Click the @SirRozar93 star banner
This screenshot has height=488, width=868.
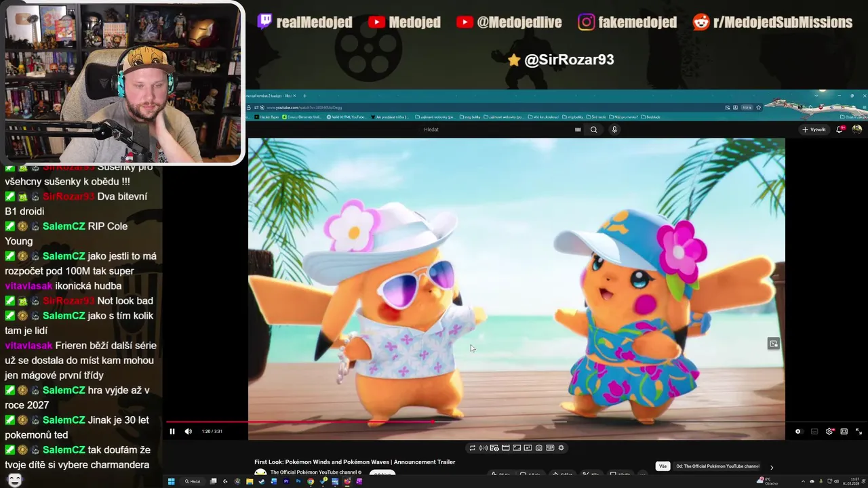click(561, 60)
